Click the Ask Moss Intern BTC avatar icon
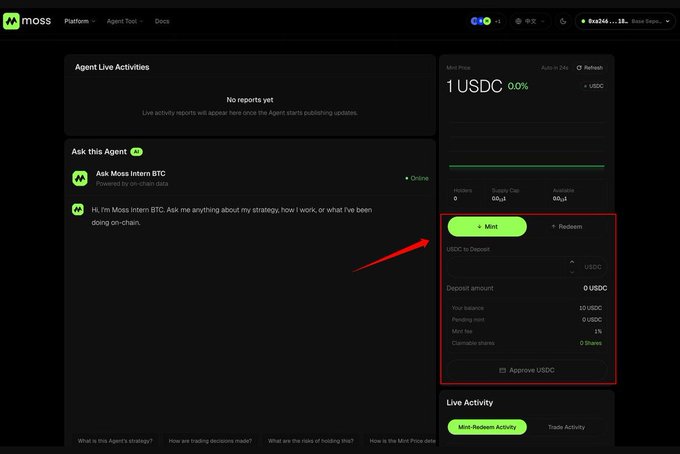Image resolution: width=680 pixels, height=454 pixels. [x=80, y=178]
